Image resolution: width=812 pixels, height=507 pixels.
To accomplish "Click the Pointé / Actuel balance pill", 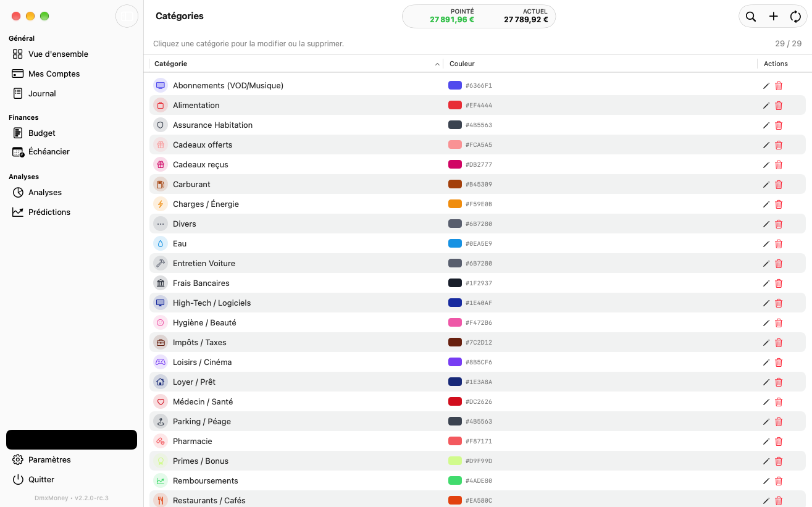I will coord(479,16).
